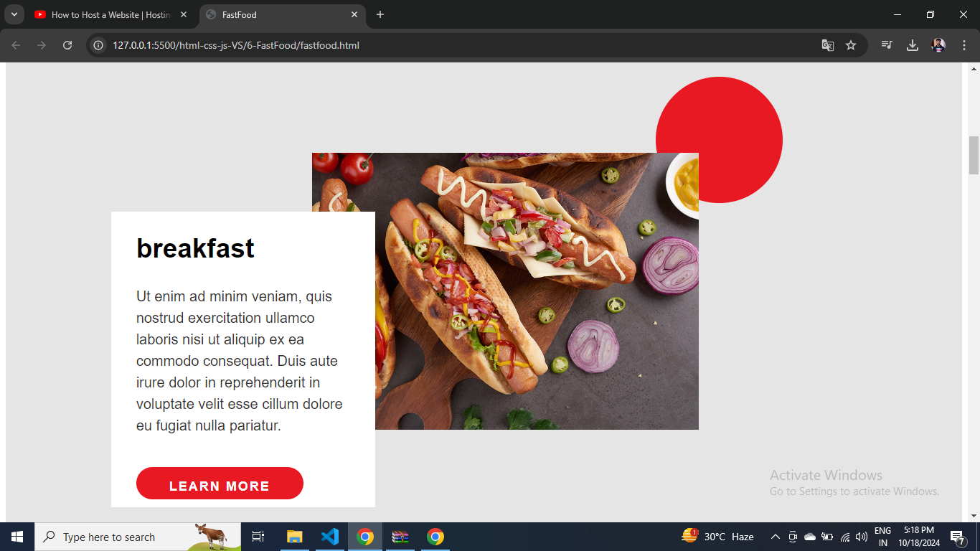
Task: Switch to the active Chrome taskbar window
Action: (365, 537)
